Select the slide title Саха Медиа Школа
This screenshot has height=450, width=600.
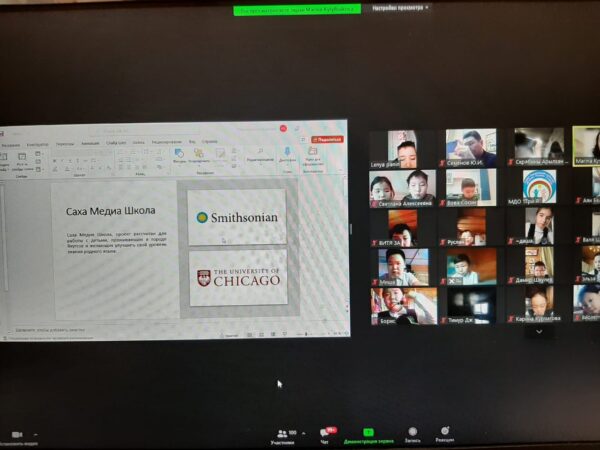point(111,211)
